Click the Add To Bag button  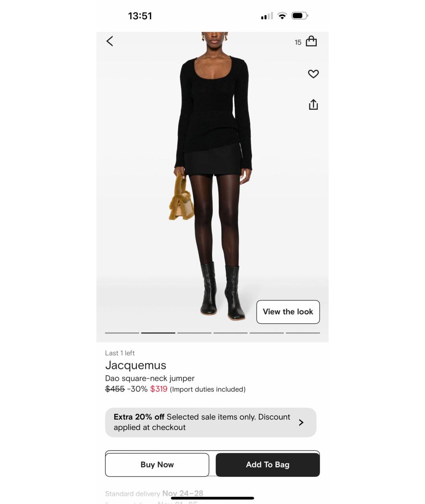pos(268,465)
